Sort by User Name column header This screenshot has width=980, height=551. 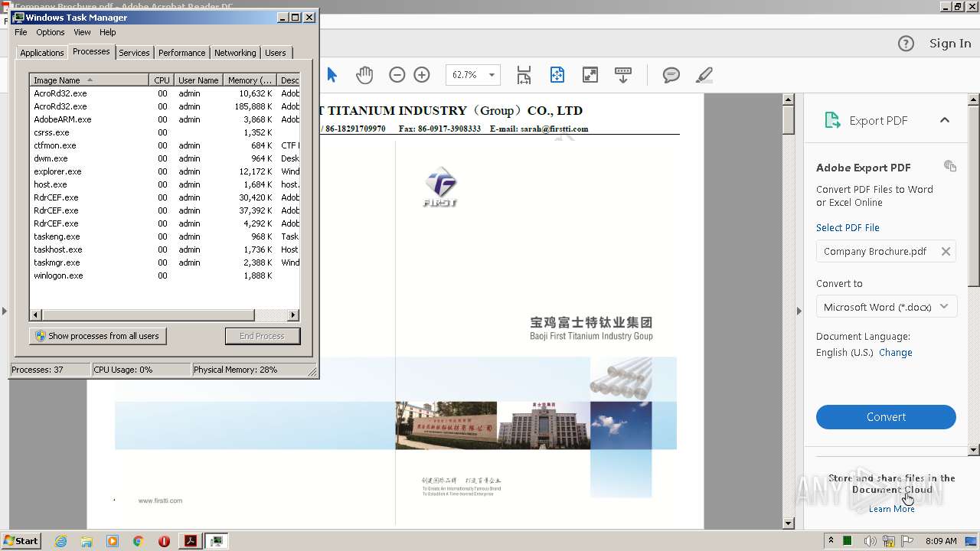198,80
